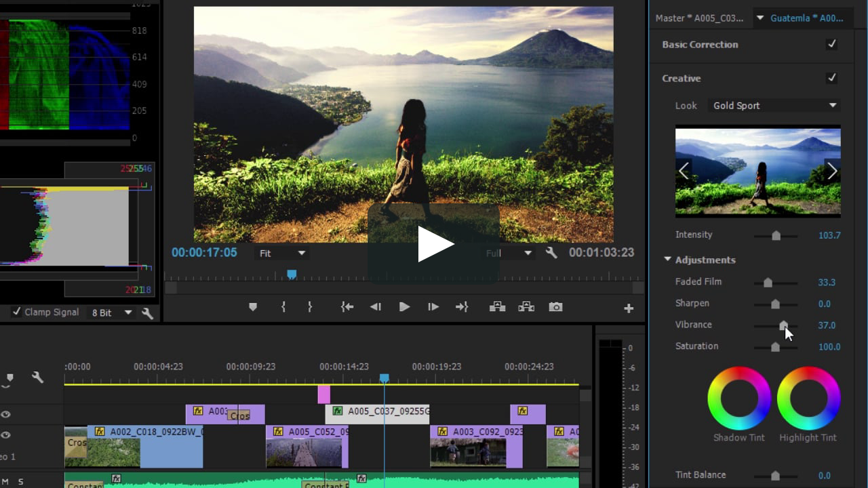
Task: Show next Look preview arrow
Action: pyautogui.click(x=832, y=171)
